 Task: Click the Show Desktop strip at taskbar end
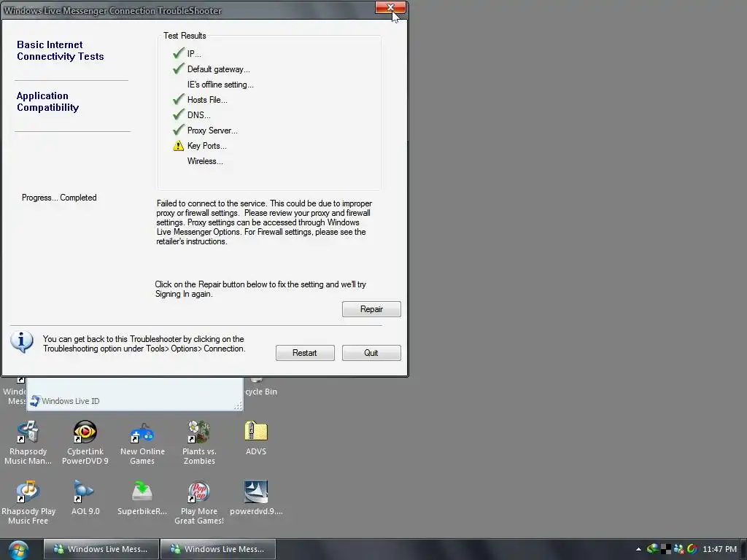click(x=743, y=549)
